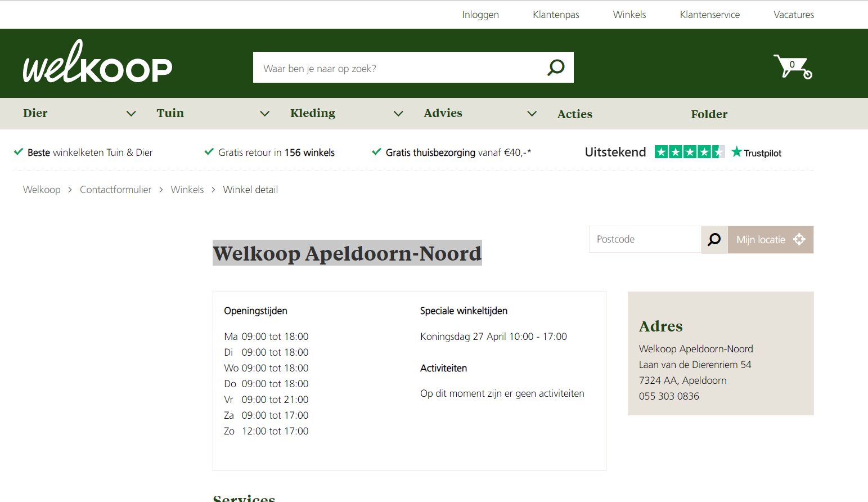
Task: Go to the Acties page
Action: tap(575, 114)
